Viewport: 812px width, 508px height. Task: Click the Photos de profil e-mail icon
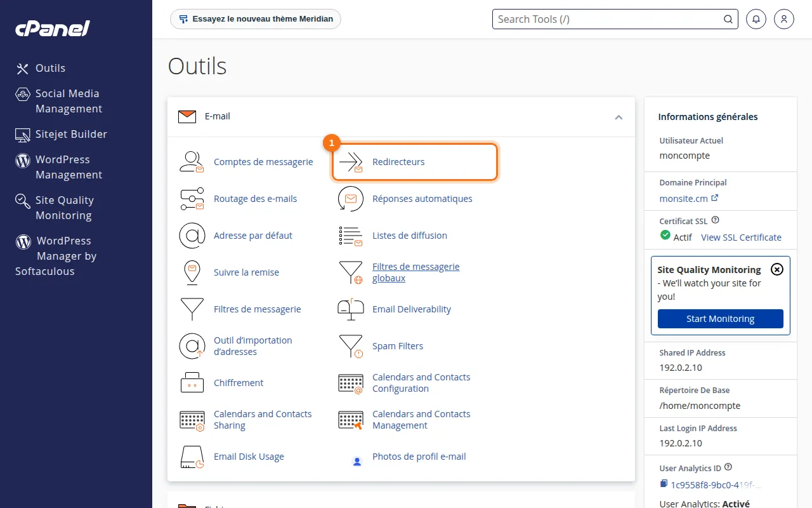tap(357, 461)
